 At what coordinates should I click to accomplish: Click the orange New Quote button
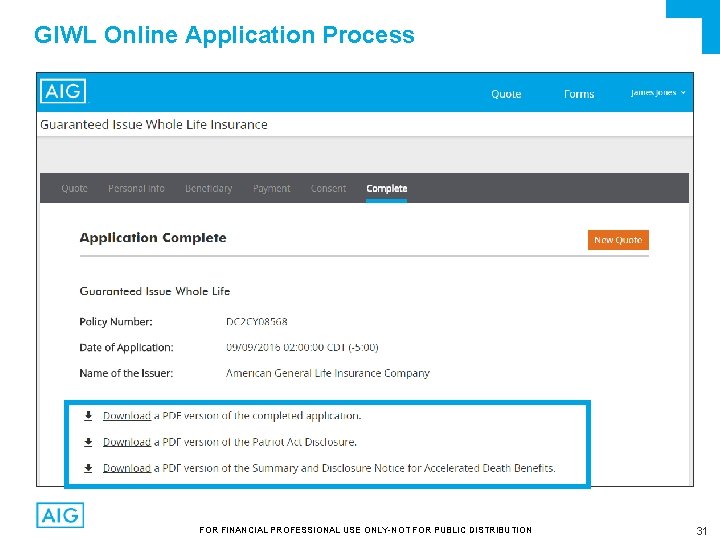(x=618, y=240)
